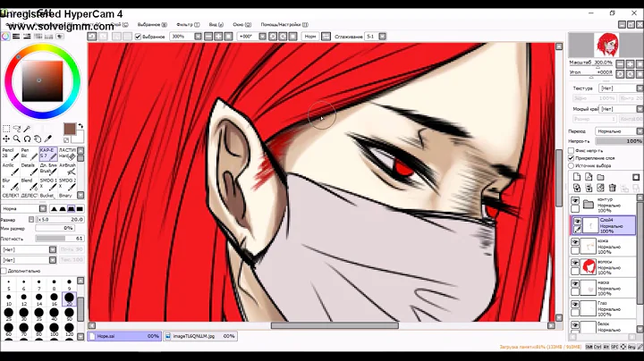Clear the current layer contents
The image size is (644, 361).
click(600, 188)
